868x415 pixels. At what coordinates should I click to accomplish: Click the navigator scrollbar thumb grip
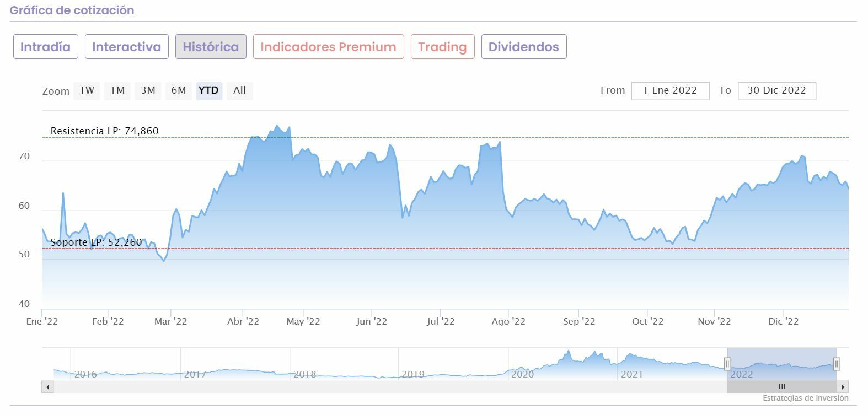coord(781,387)
